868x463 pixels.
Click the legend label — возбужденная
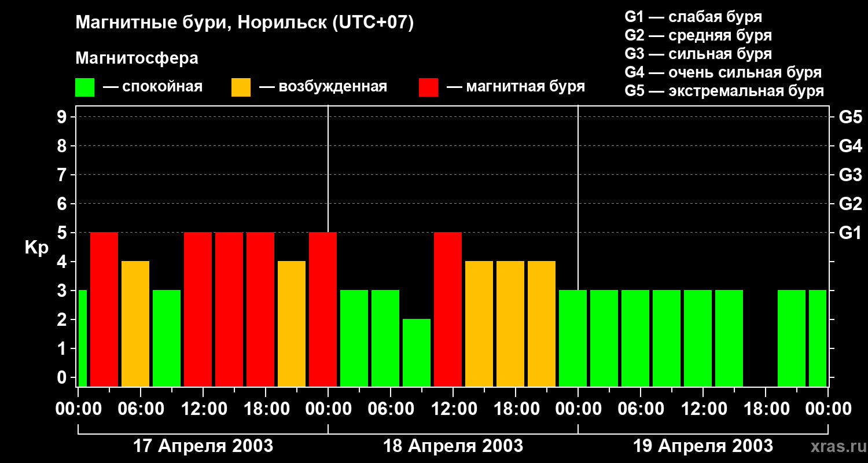[323, 87]
